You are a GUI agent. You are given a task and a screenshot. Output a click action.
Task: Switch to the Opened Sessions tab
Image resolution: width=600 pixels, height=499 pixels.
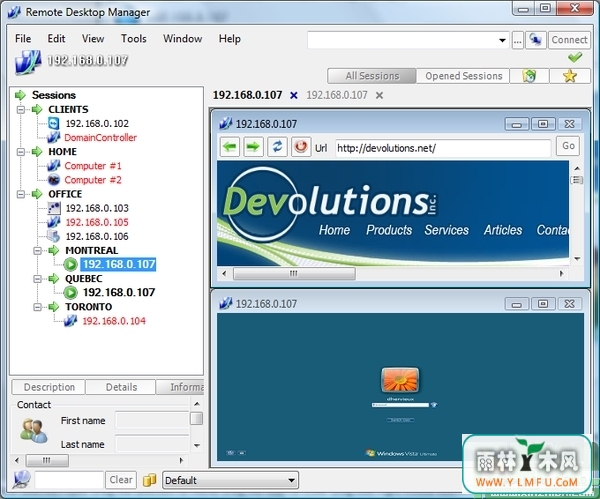coord(463,76)
